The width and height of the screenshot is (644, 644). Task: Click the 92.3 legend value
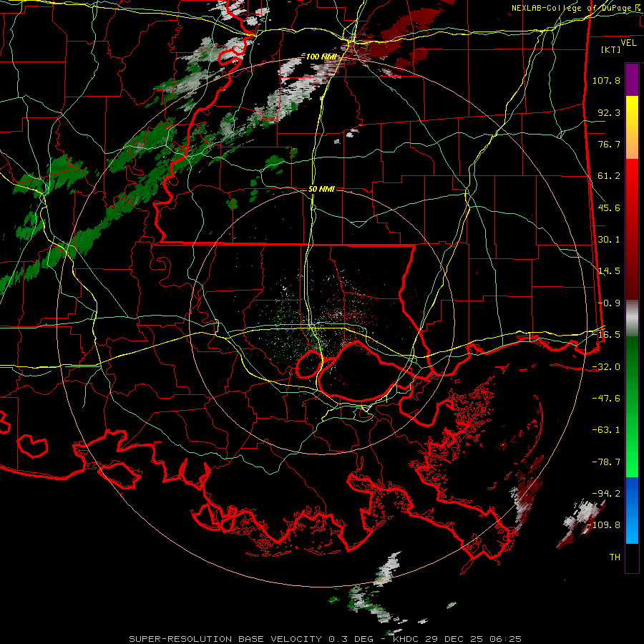click(609, 112)
